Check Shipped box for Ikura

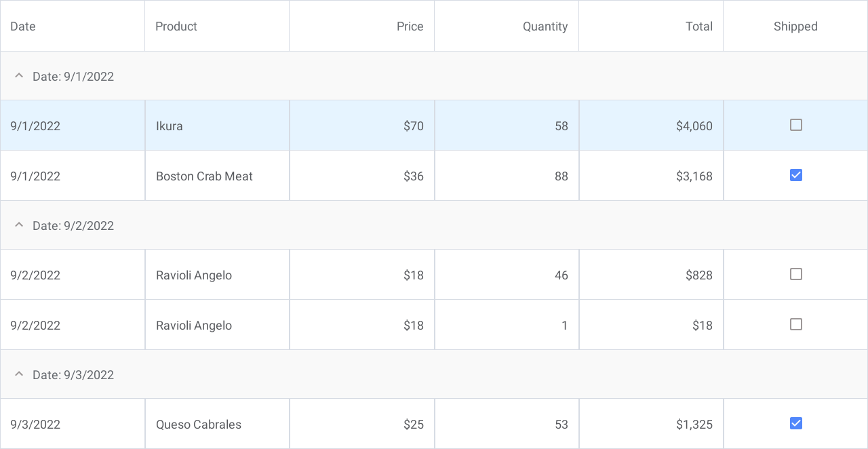pos(796,125)
